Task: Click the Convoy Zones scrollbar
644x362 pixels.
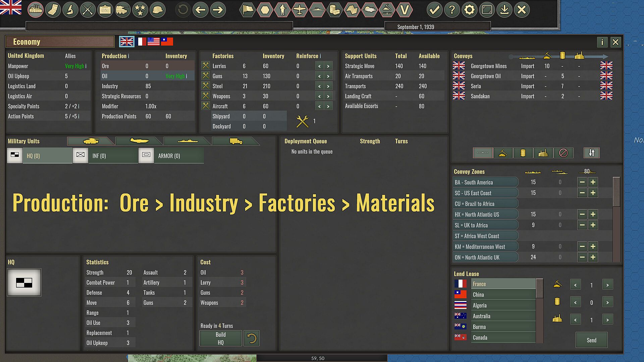Action: (x=616, y=192)
